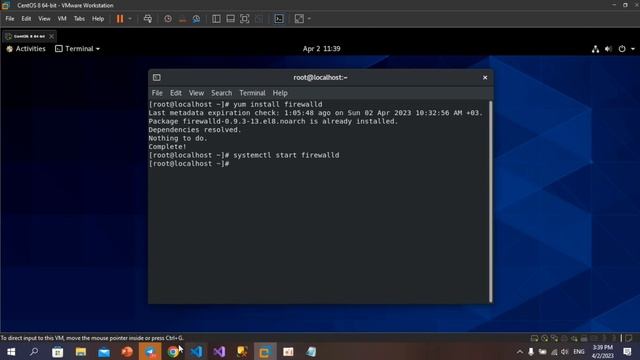
Task: Switch to Telegram in the taskbar
Action: [150, 351]
